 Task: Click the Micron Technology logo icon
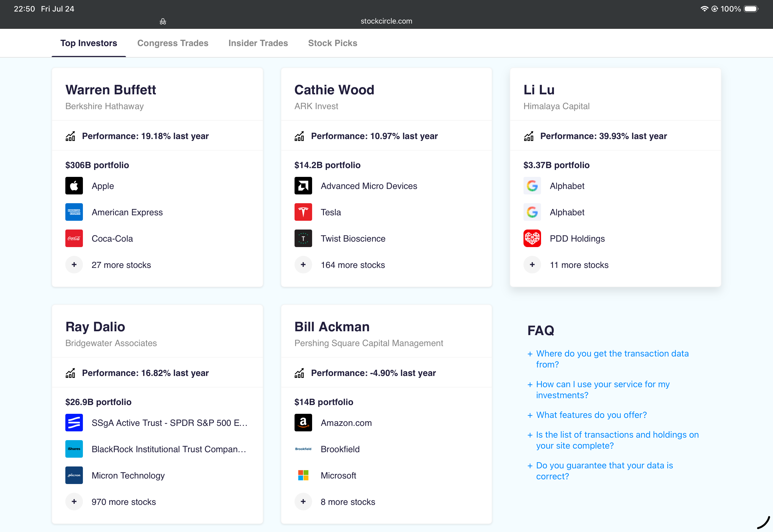pyautogui.click(x=74, y=475)
